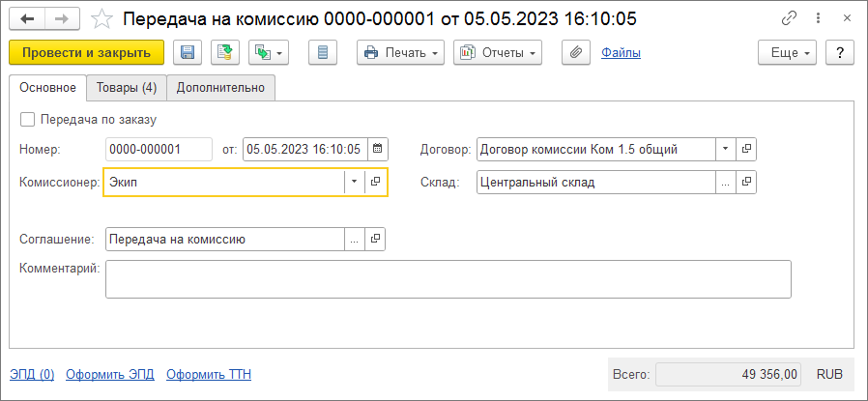Click the Соглашение ellipsis selection button
Screen dimensions: 868x401
355,239
